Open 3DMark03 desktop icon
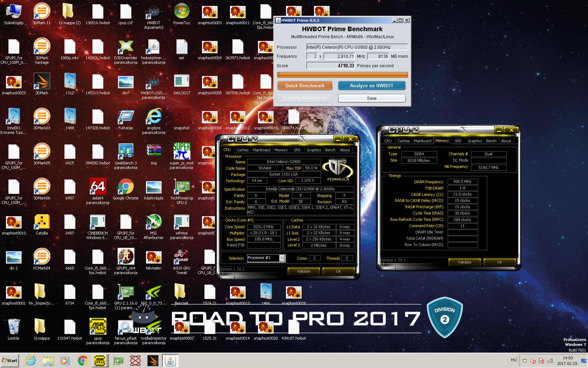The height and width of the screenshot is (368, 588). coord(42,119)
